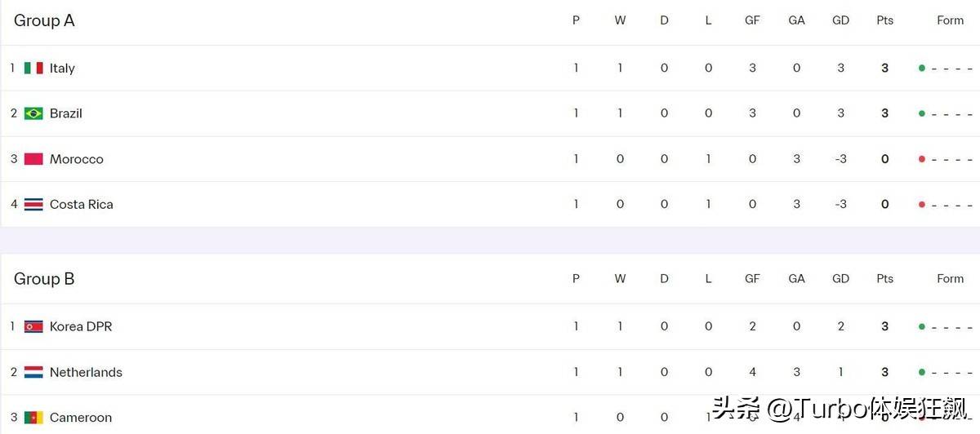Click the Netherlands flag icon
Image resolution: width=980 pixels, height=434 pixels.
click(x=33, y=372)
